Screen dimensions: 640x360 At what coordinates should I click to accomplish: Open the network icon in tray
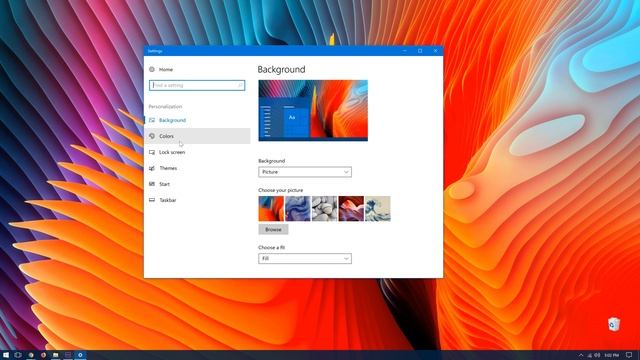[589, 355]
